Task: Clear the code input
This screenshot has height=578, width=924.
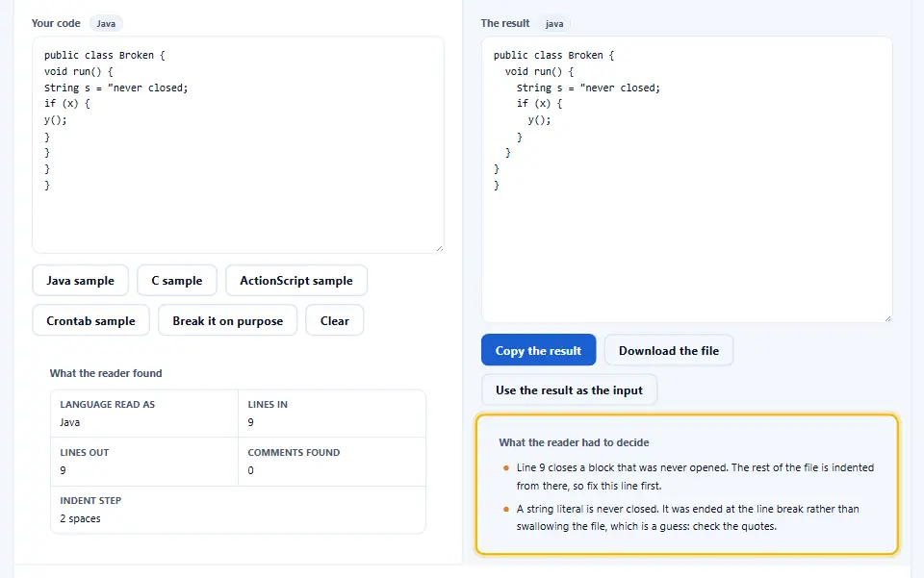Action: (x=335, y=321)
